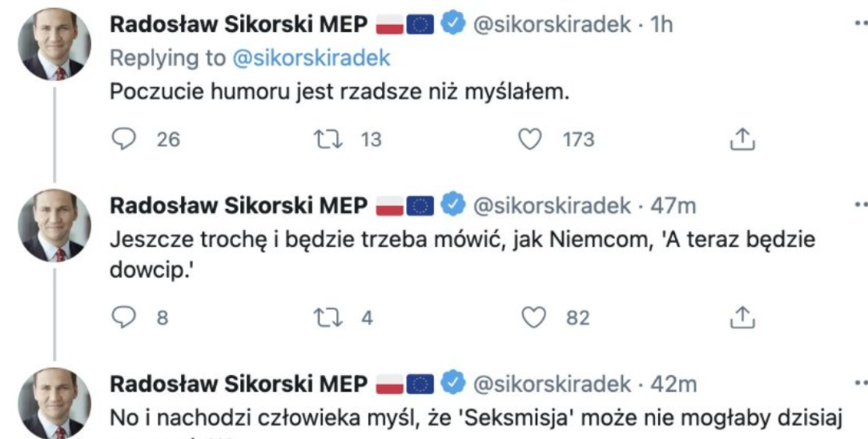Like the tweet with 173 likes
This screenshot has height=439, width=868.
click(528, 139)
